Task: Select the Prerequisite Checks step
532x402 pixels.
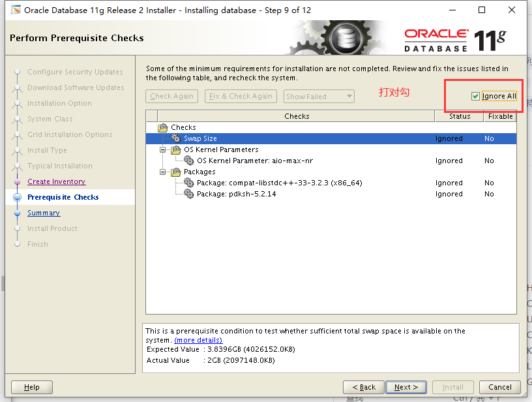Action: [x=65, y=197]
